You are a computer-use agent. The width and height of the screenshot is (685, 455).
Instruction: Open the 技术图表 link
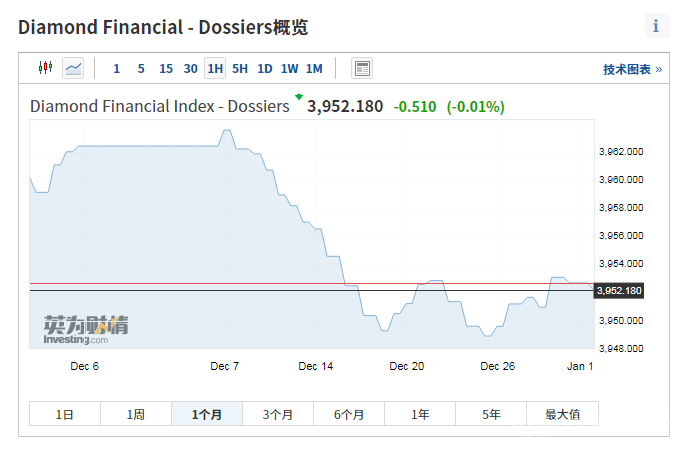(632, 69)
